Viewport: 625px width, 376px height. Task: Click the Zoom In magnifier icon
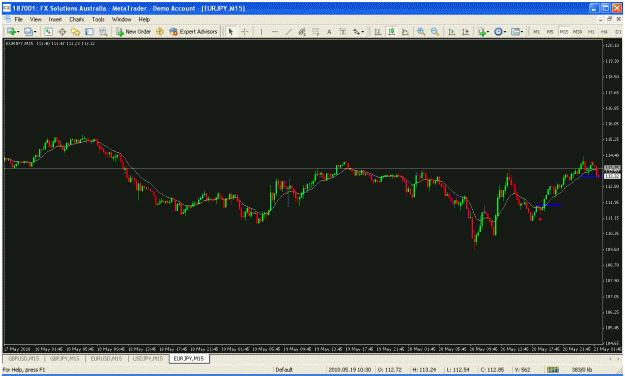421,31
